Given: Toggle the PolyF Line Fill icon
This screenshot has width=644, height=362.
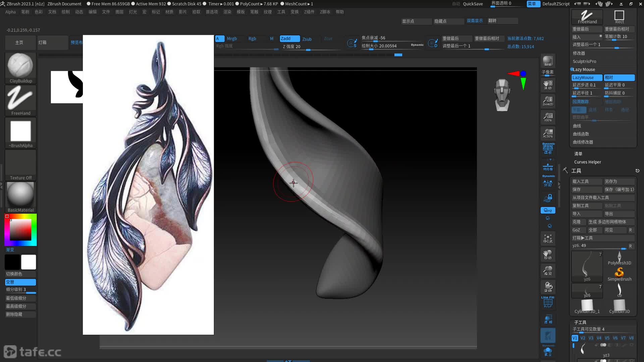Looking at the screenshot, I should (548, 302).
